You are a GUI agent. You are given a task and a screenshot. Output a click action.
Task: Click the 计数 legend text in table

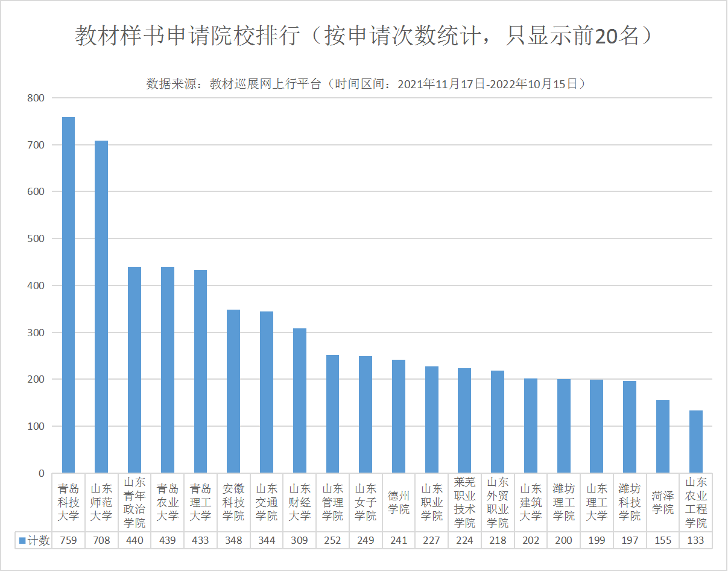[x=39, y=541]
